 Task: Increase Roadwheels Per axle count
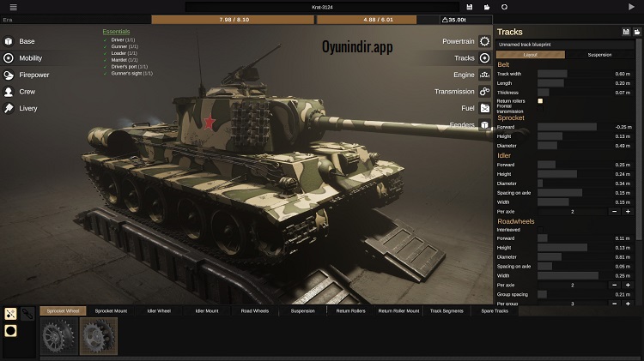(x=628, y=285)
